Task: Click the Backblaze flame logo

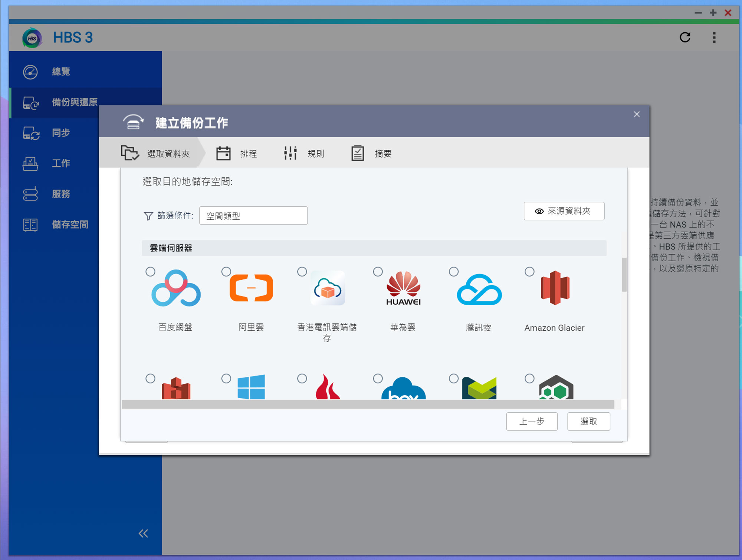Action: tap(328, 387)
